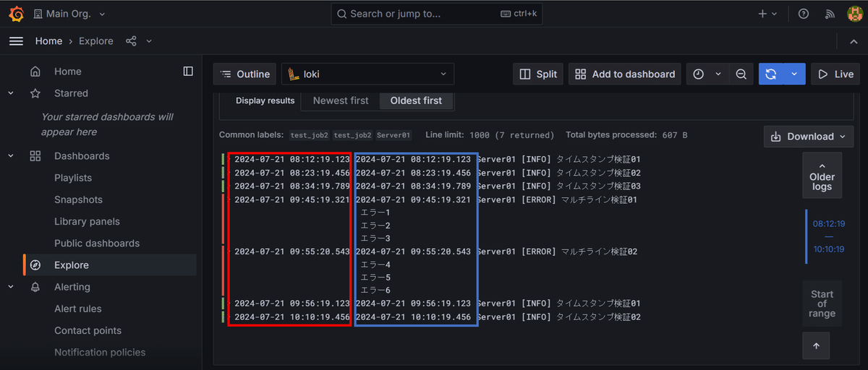This screenshot has height=370, width=868.
Task: Open Playlists page
Action: 73,178
